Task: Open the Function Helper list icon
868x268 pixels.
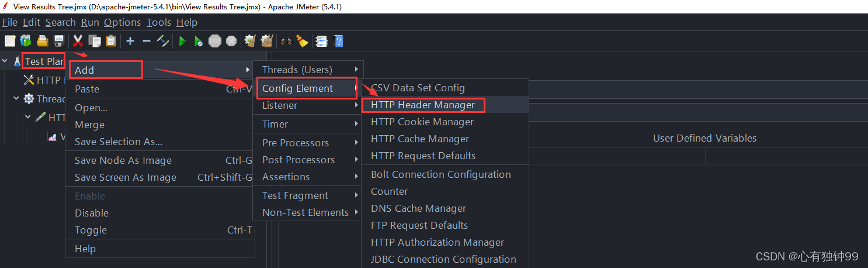Action: pos(321,41)
